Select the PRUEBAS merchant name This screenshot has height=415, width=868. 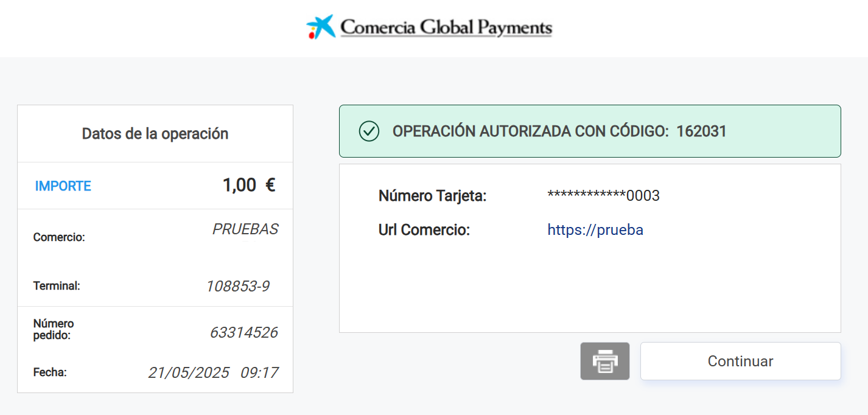coord(245,229)
